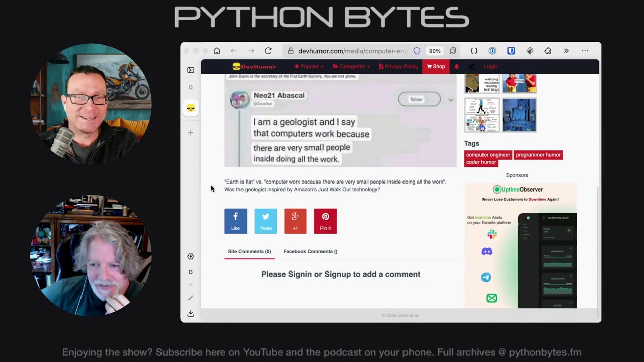Reload the current page

(268, 51)
